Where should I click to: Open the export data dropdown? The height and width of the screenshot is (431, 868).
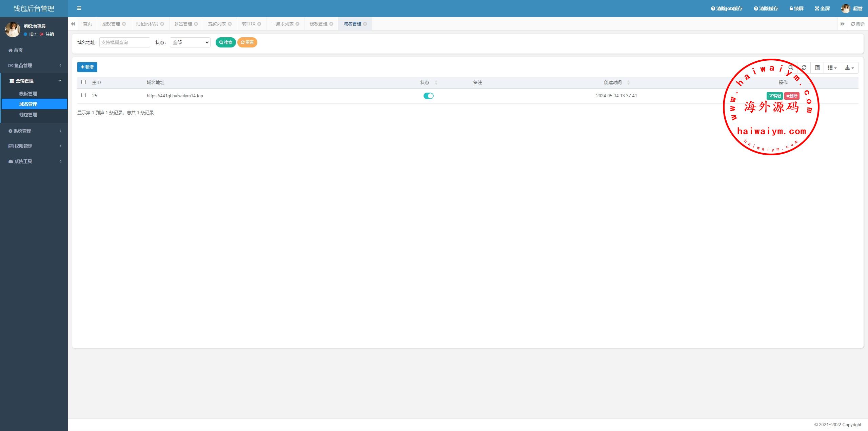point(849,67)
